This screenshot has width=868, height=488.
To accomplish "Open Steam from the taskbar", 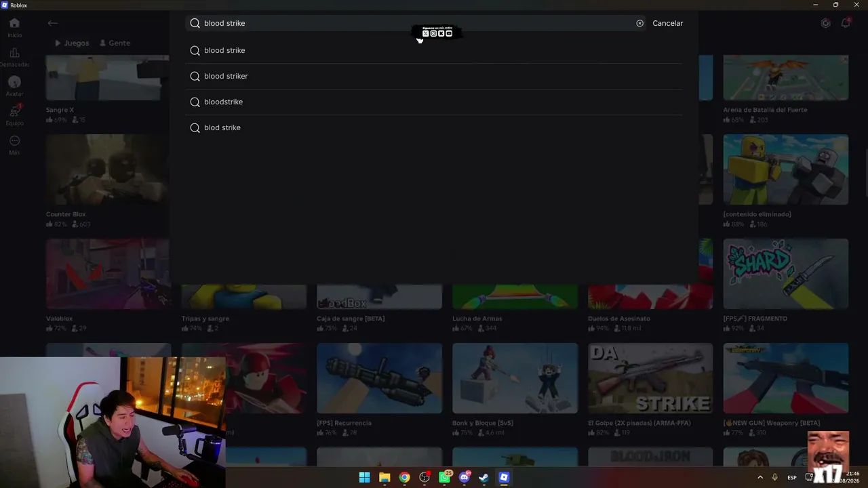I will (484, 477).
